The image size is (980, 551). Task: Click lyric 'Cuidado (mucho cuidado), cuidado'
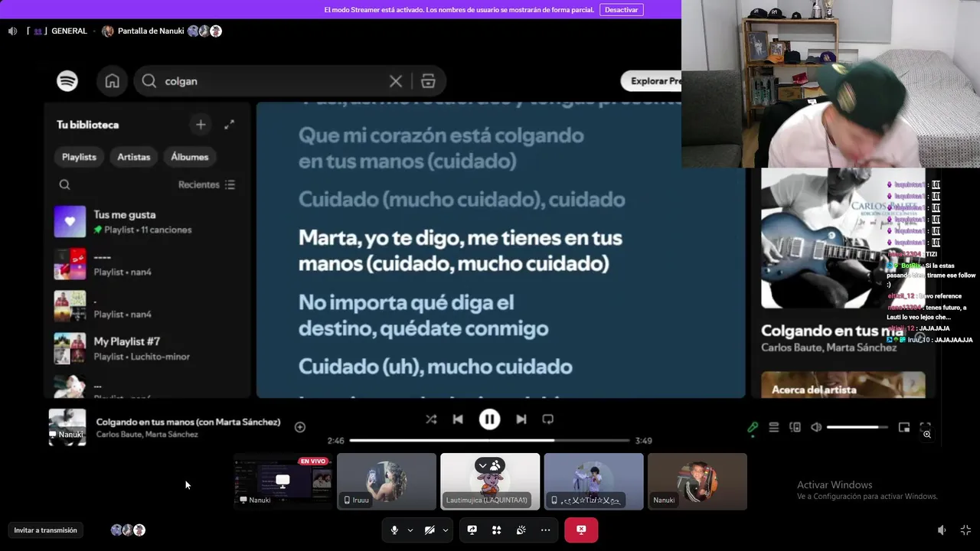click(x=462, y=200)
